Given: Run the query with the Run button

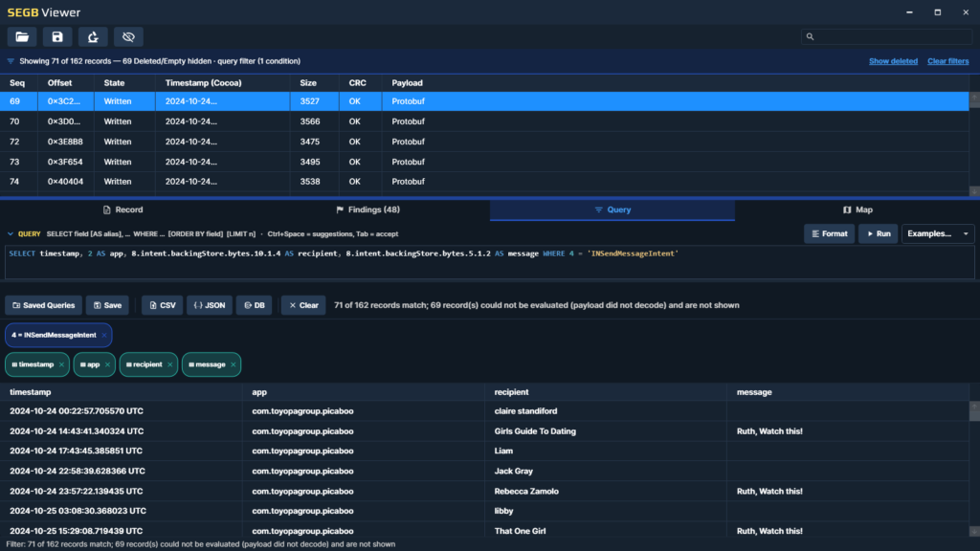Looking at the screenshot, I should click(879, 233).
